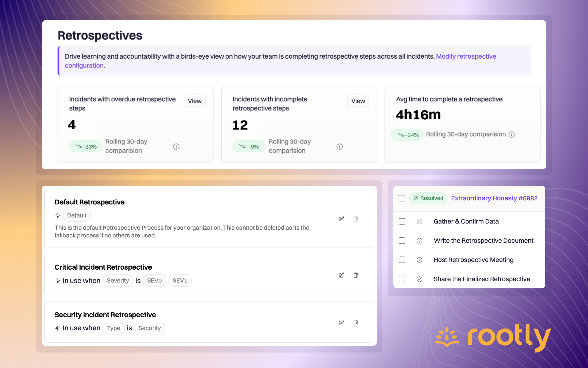
Task: Click the info icon on incomplete retrospective steps card
Action: click(339, 146)
